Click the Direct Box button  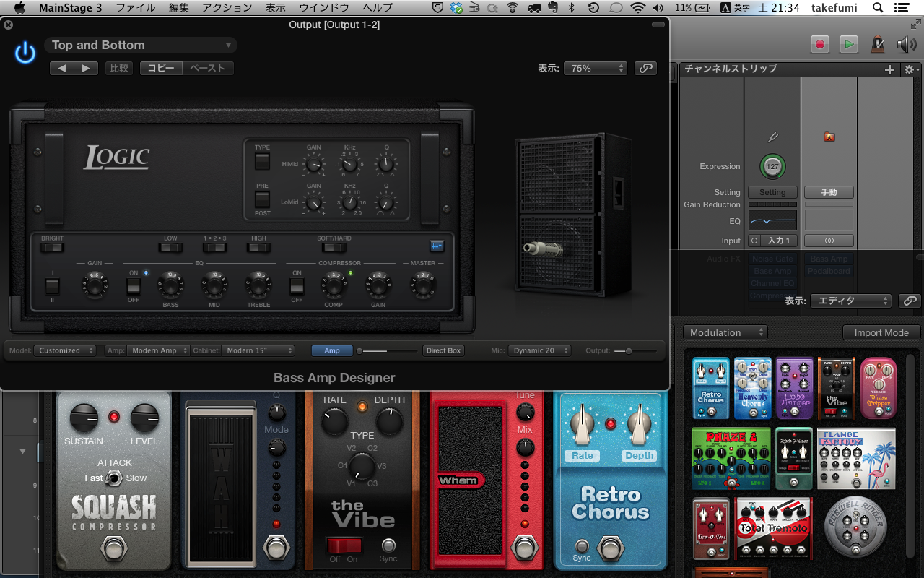click(443, 350)
